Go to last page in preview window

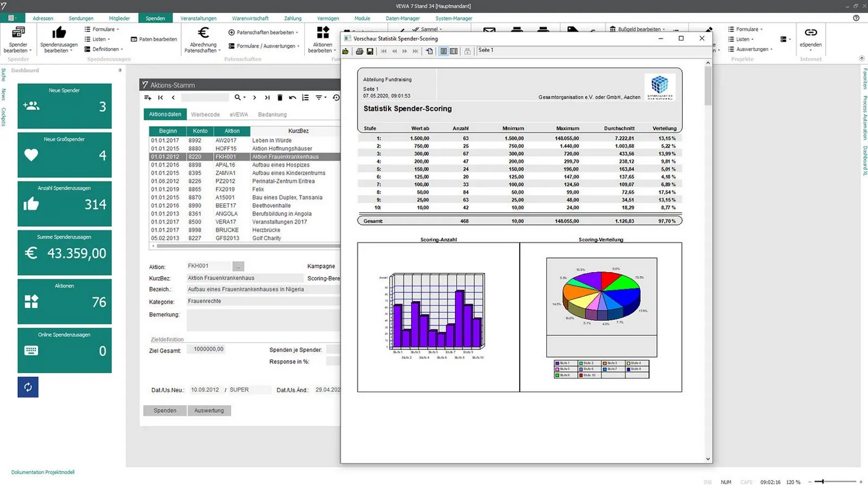click(415, 51)
